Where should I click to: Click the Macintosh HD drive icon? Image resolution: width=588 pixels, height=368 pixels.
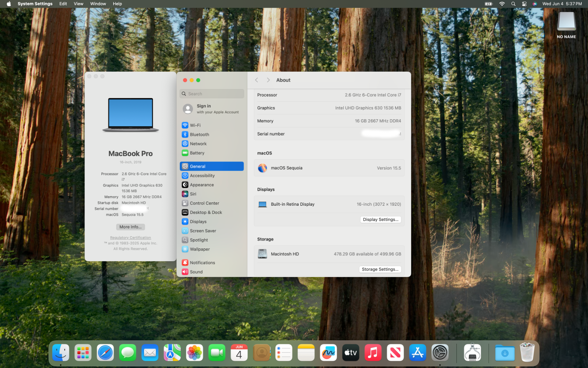click(262, 254)
